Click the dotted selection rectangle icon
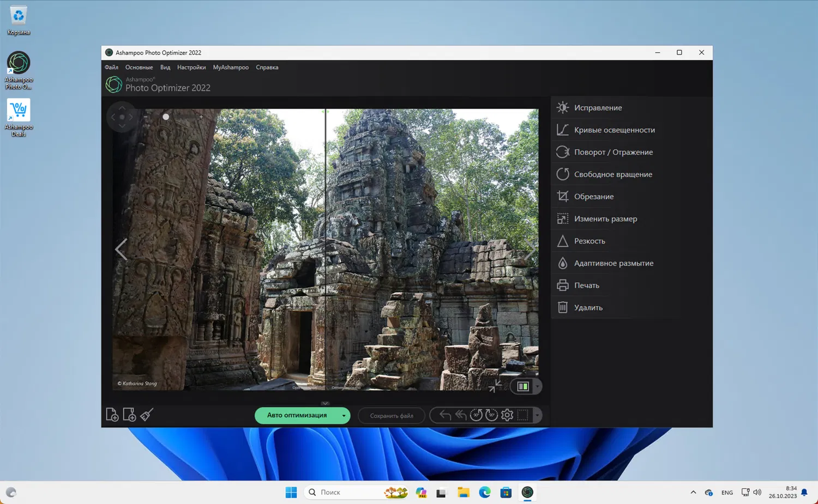The height and width of the screenshot is (504, 818). 522,415
